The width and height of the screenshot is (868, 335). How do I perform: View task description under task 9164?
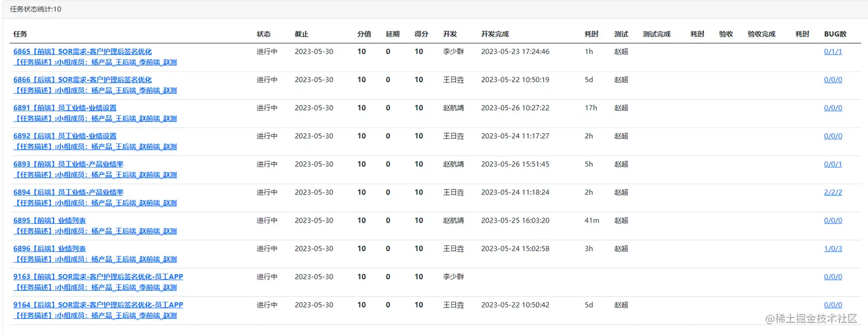95,315
